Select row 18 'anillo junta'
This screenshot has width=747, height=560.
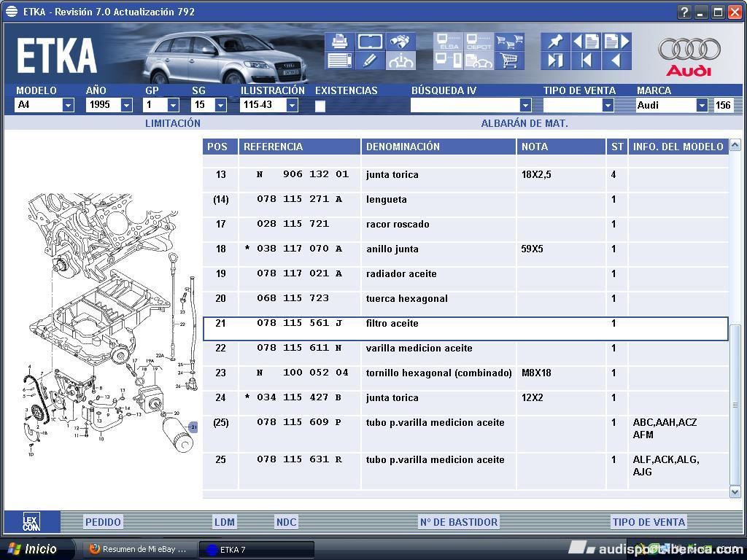click(x=465, y=254)
